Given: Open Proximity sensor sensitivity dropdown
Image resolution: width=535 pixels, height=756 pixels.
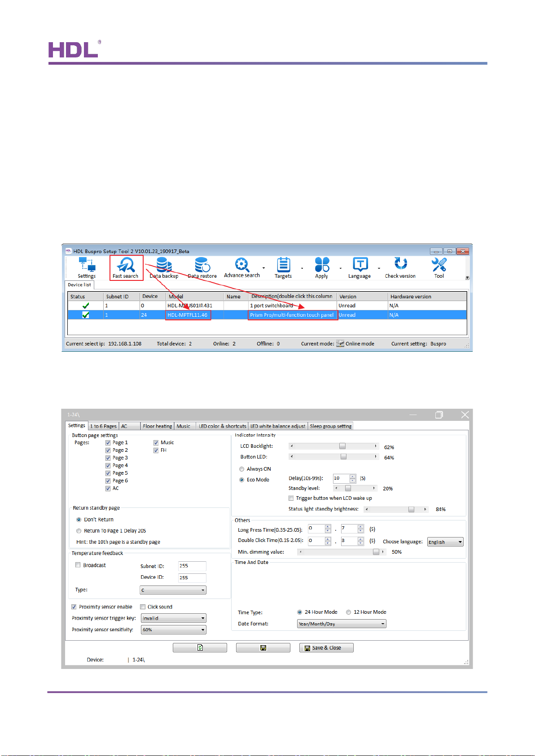Looking at the screenshot, I should pos(173,630).
